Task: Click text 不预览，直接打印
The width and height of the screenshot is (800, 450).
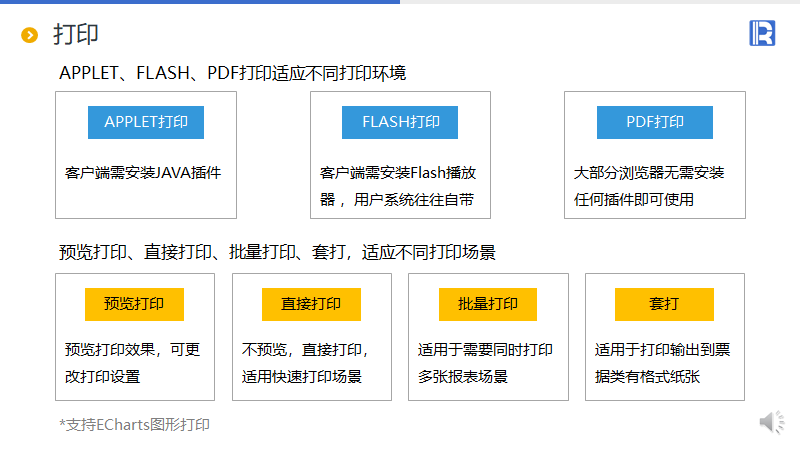Action: coord(305,350)
